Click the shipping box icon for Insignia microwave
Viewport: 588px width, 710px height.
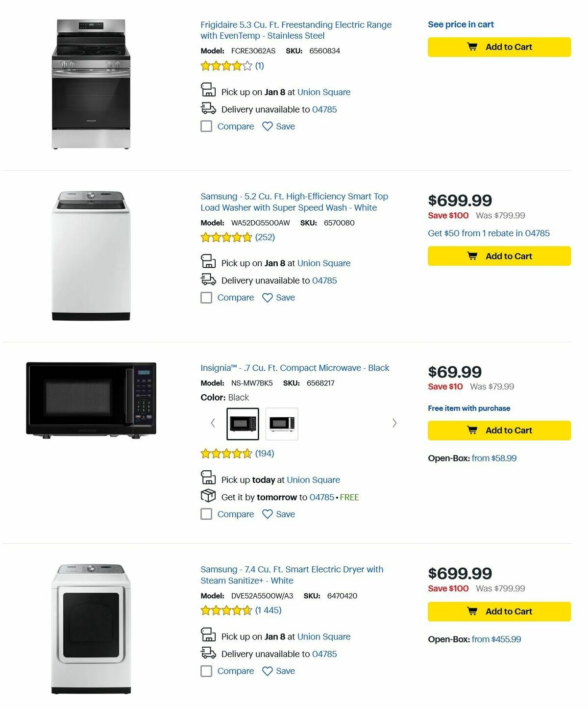(x=208, y=496)
